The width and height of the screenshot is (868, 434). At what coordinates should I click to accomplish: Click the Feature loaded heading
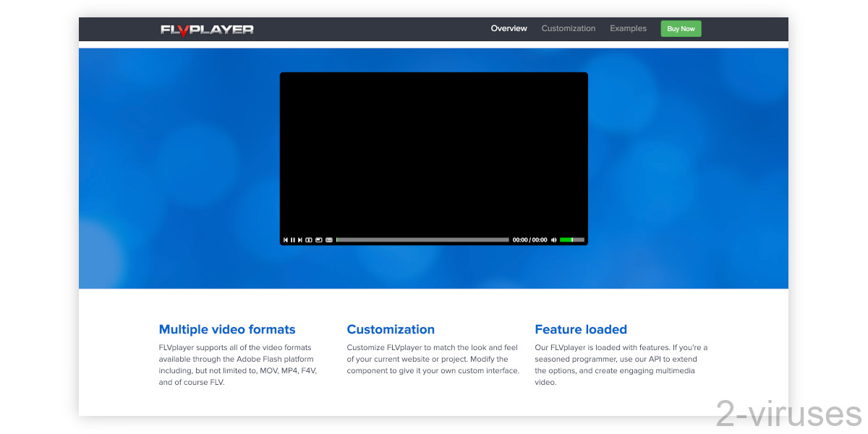click(581, 329)
